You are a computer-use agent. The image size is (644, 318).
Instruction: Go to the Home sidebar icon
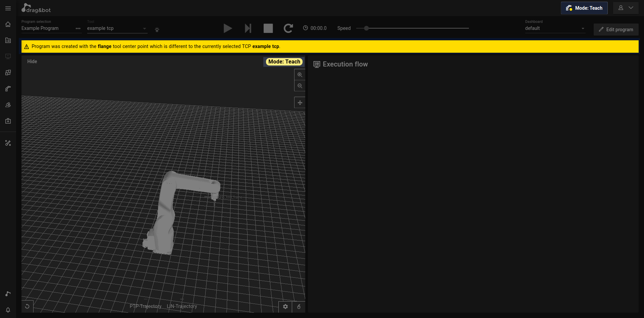[x=8, y=24]
